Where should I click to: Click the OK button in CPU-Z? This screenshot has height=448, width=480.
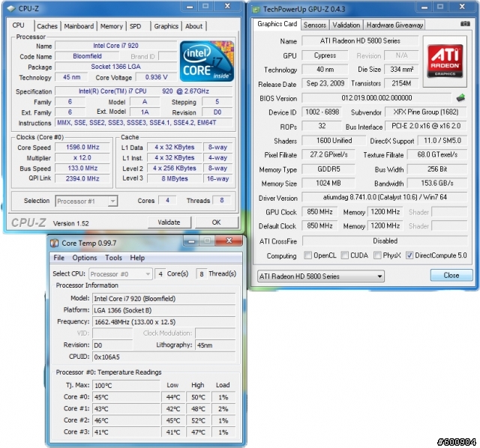(x=217, y=223)
